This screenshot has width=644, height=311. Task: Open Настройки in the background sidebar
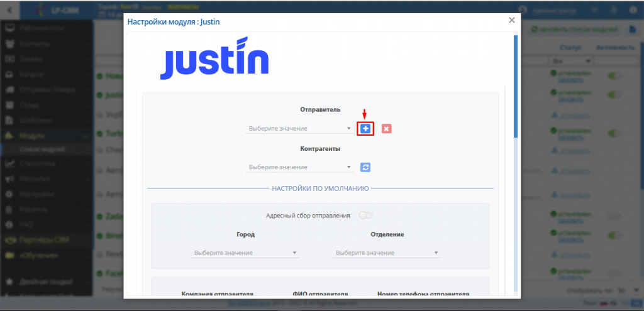tap(47, 194)
